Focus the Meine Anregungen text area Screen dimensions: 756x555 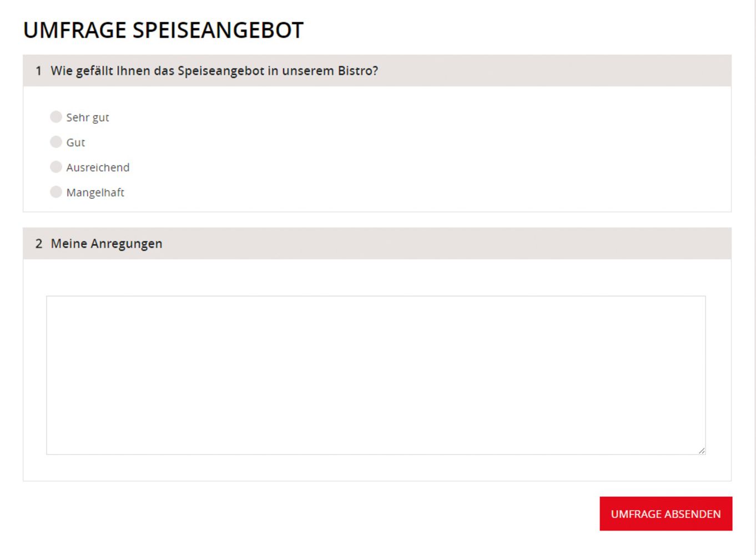point(376,375)
